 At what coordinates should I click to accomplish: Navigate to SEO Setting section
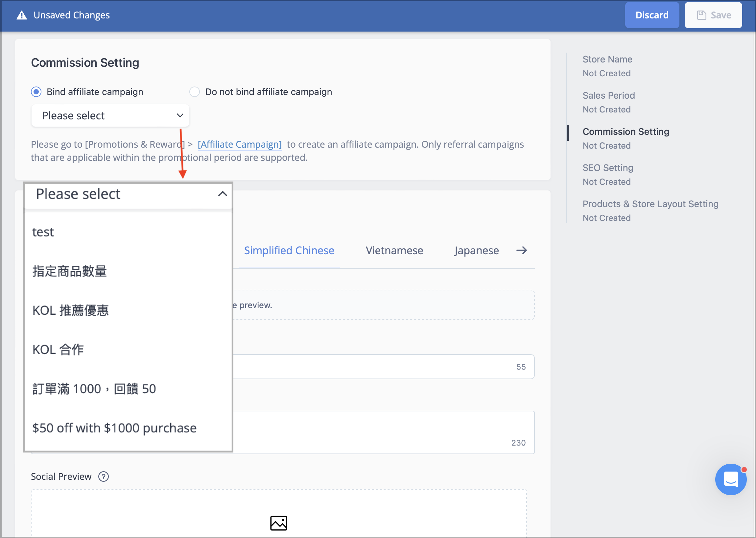point(608,168)
